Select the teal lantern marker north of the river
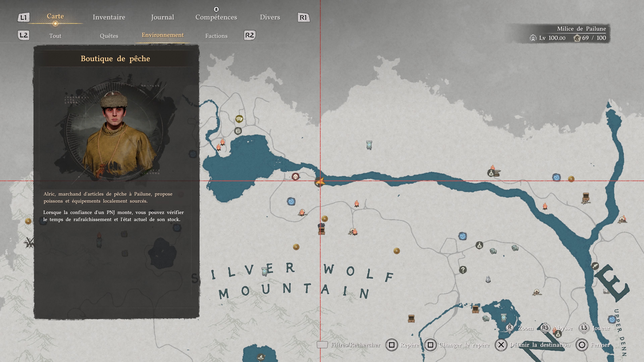 [x=369, y=145]
